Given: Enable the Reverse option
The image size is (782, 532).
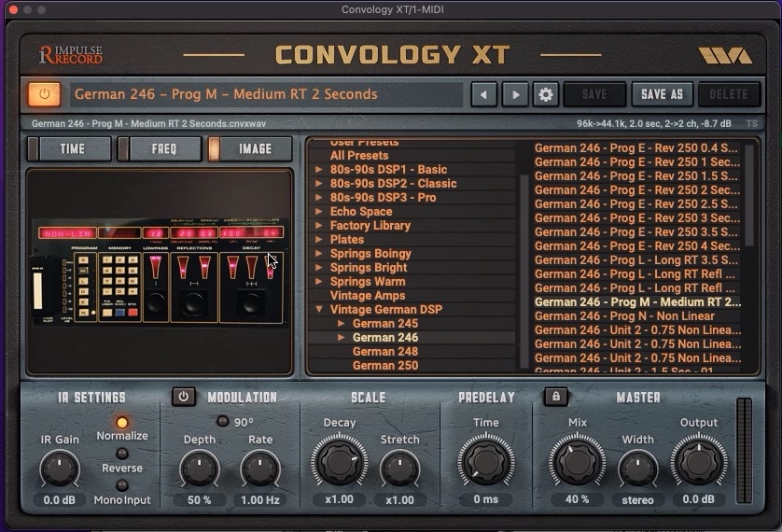Looking at the screenshot, I should pos(122,454).
